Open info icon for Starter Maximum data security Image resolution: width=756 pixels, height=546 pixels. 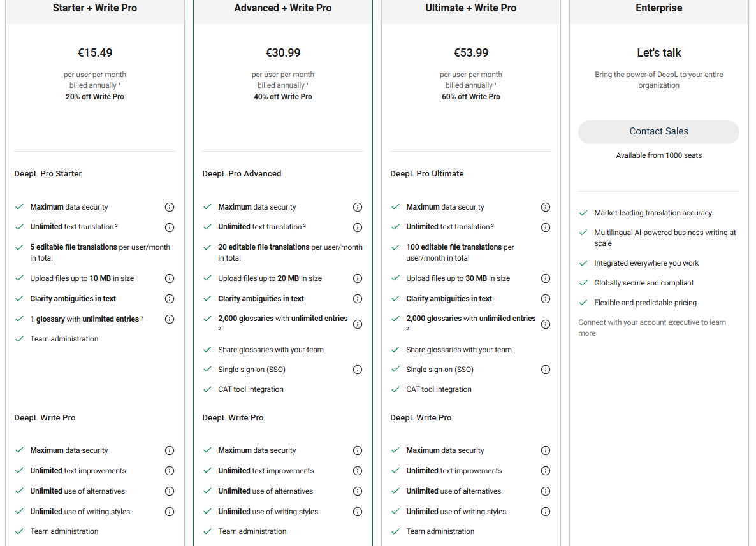169,207
